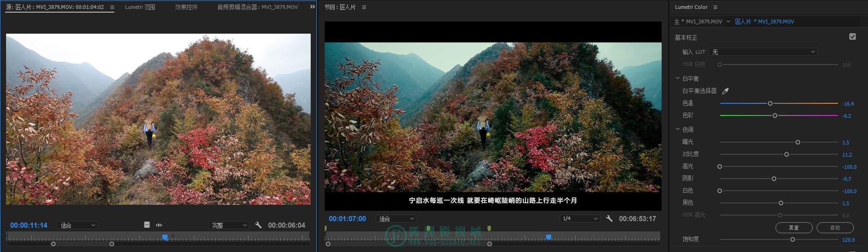Screen dimensions: 868x252
Task: Adjust the 色彩 tint slider handle
Action: [x=775, y=115]
